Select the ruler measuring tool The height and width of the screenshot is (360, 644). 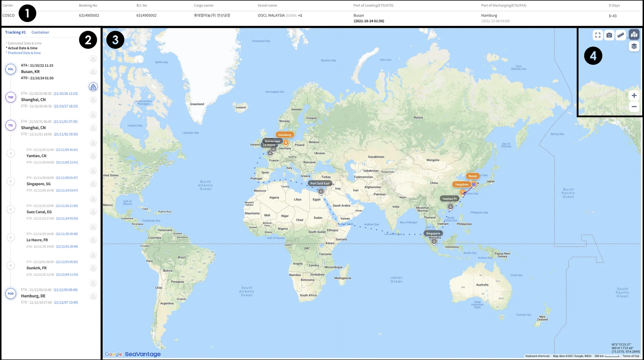point(621,35)
